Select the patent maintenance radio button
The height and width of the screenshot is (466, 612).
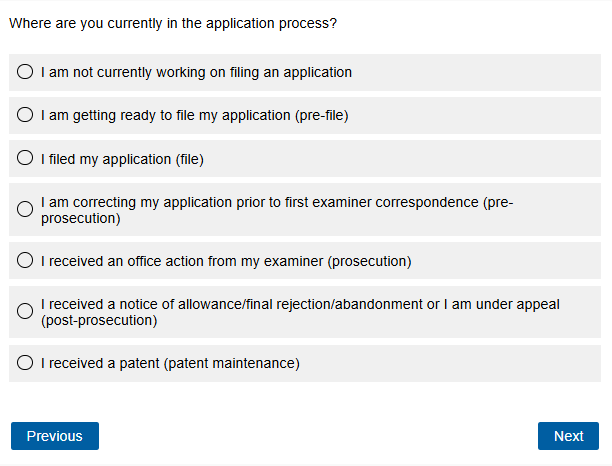point(26,363)
